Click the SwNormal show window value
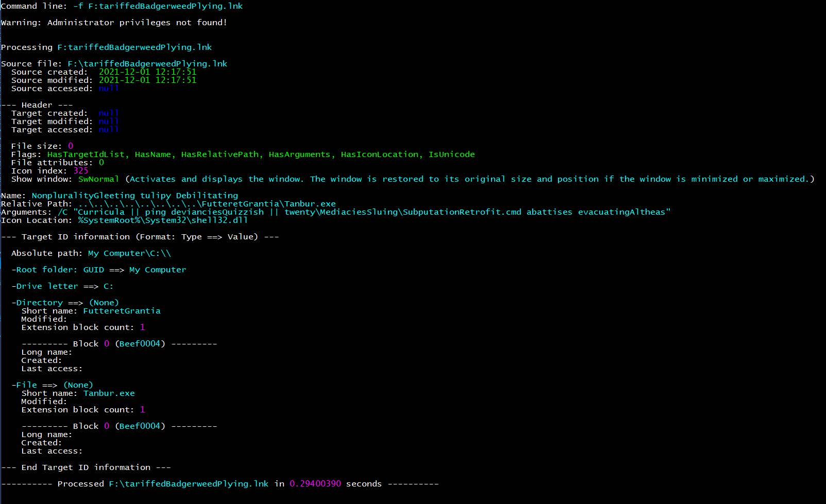Screen dimensions: 826x504 click(99, 179)
